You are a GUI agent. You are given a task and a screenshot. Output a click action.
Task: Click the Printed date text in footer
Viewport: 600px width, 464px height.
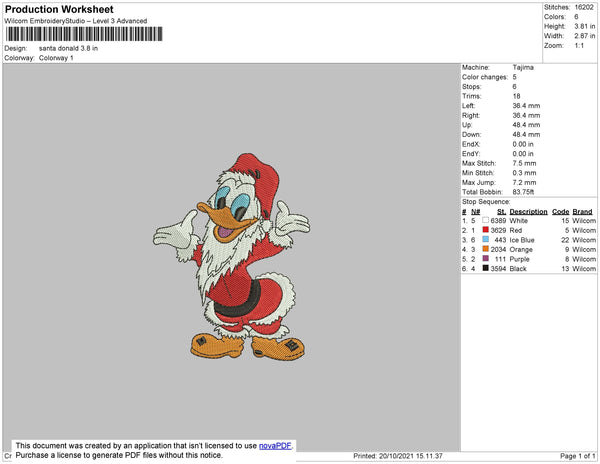[x=402, y=456]
